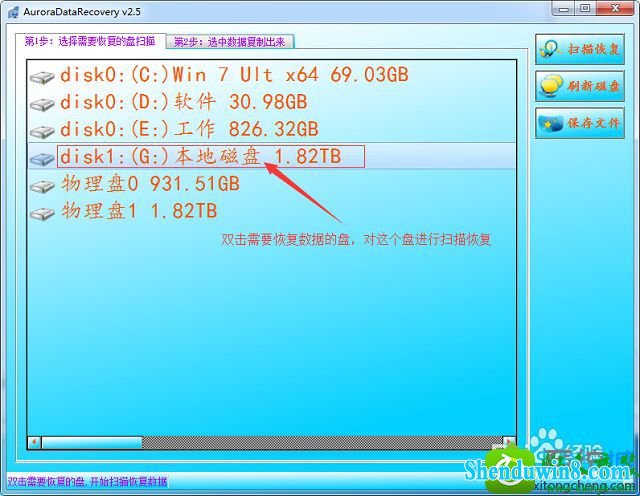Click the drive icon beside disk0 (D:) 软件

pyautogui.click(x=42, y=104)
